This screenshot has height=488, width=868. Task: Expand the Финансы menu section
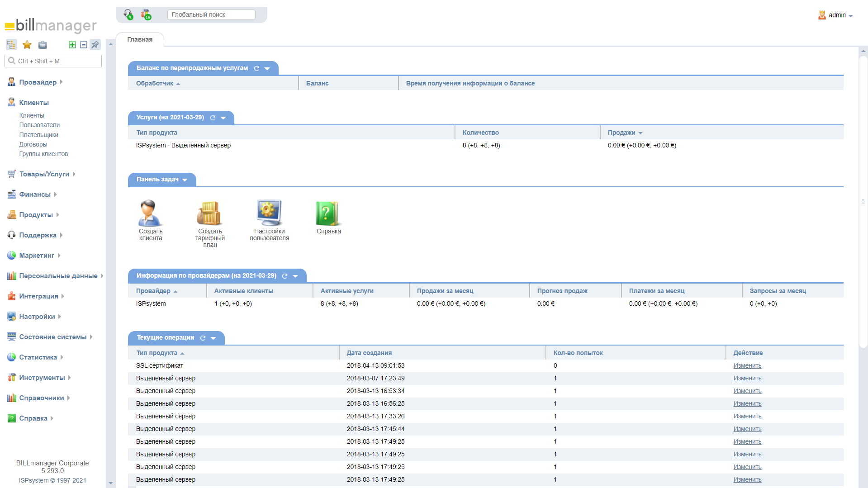pos(35,194)
